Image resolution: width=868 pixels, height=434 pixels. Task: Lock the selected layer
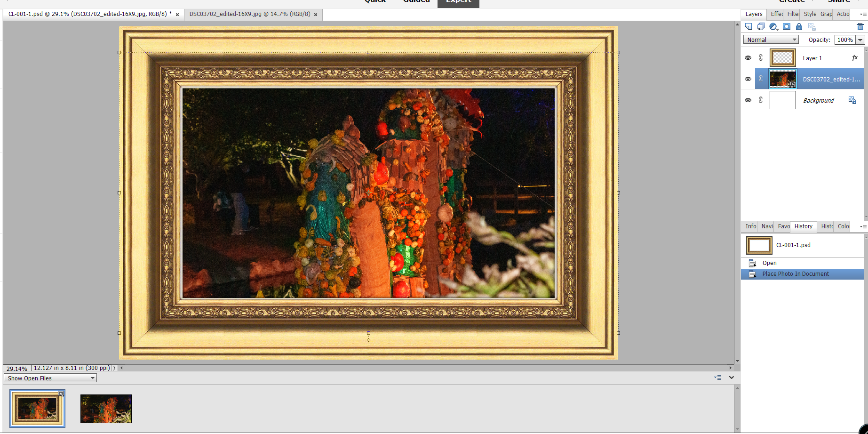[799, 26]
